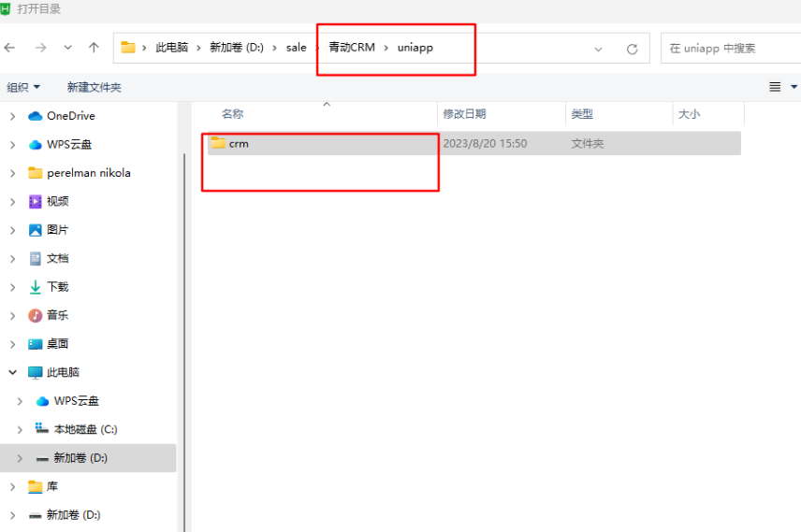
Task: Expand address bar history dropdown
Action: 598,49
